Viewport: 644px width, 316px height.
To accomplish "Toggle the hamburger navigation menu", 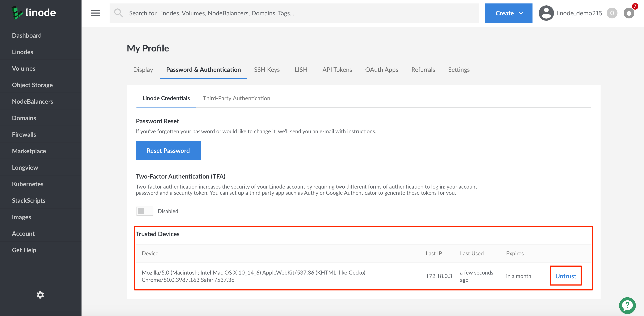I will (96, 13).
